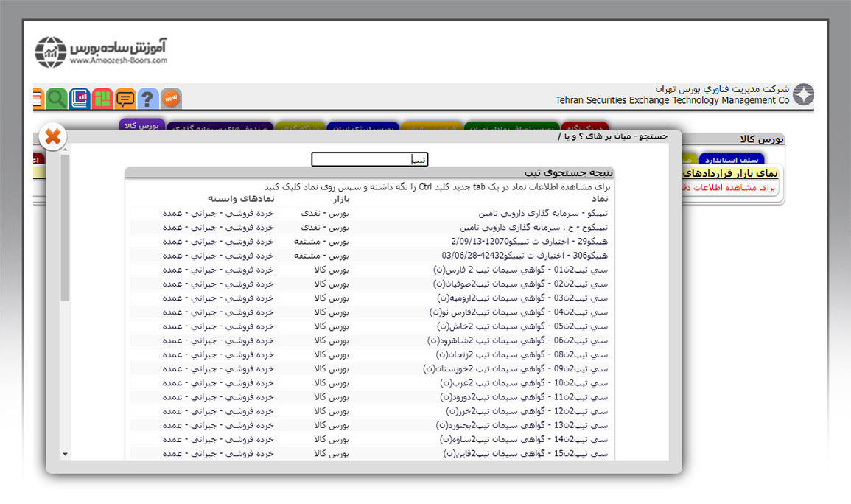The height and width of the screenshot is (504, 851).
Task: Click the green magnifier search icon
Action: [x=57, y=99]
